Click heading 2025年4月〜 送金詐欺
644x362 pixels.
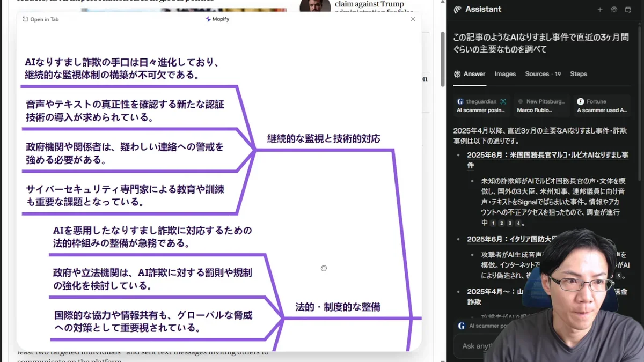click(547, 297)
